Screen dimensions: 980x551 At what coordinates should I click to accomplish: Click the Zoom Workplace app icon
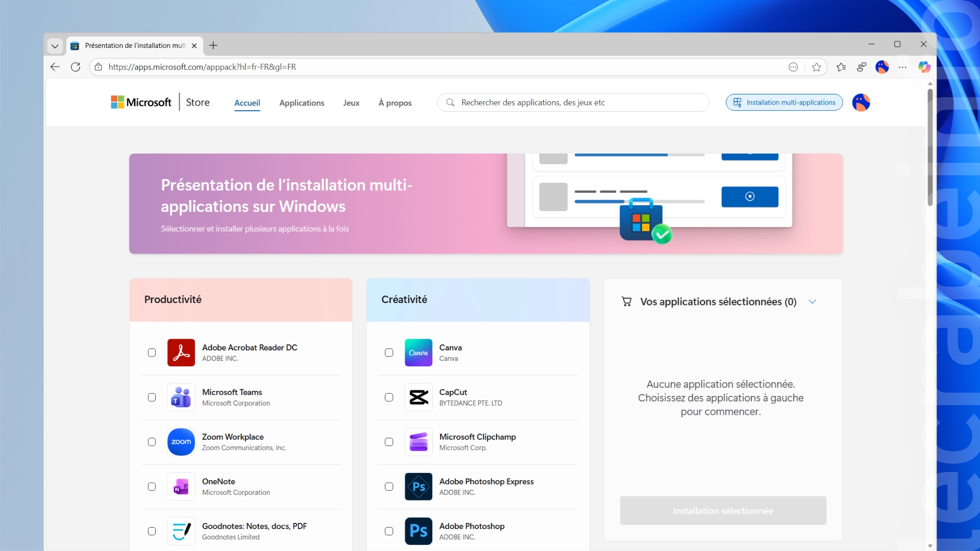pyautogui.click(x=181, y=442)
